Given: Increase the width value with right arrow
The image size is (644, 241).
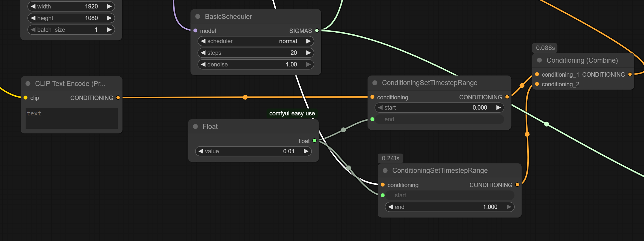Looking at the screenshot, I should 109,6.
